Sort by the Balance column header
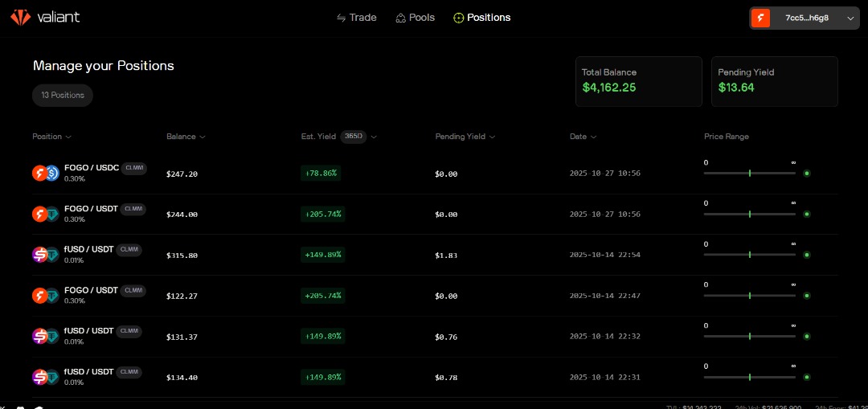Viewport: 868px width, 409px height. click(x=186, y=137)
